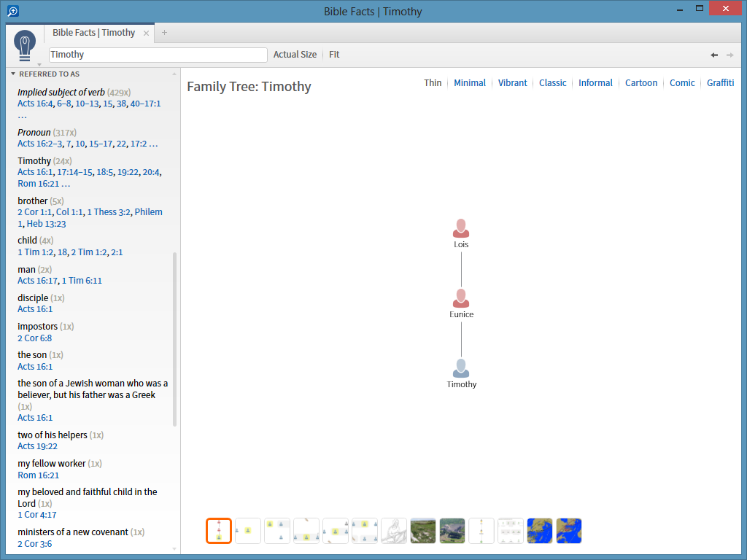Screen dimensions: 747x560
Task: Open the 1 Tim 1:2 link under child
Action: 35,252
